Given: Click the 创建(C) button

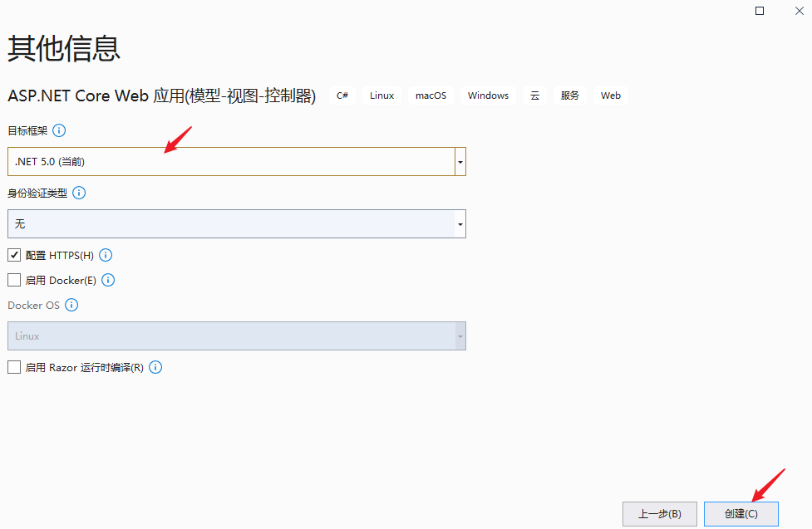Looking at the screenshot, I should tap(741, 513).
